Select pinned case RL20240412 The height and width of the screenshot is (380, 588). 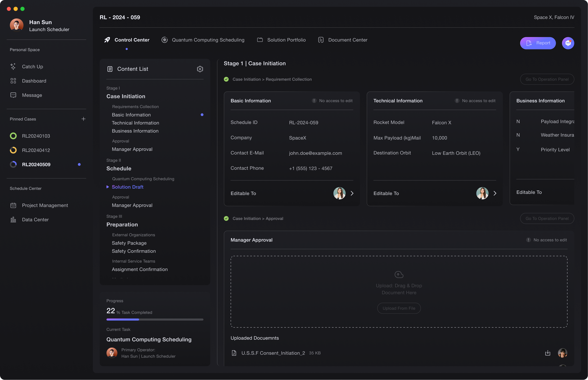[36, 150]
